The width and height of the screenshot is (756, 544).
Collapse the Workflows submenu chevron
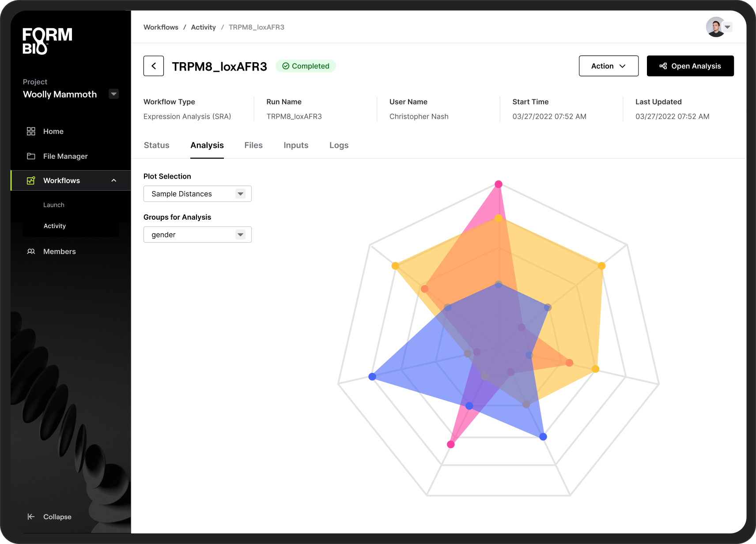click(x=113, y=180)
